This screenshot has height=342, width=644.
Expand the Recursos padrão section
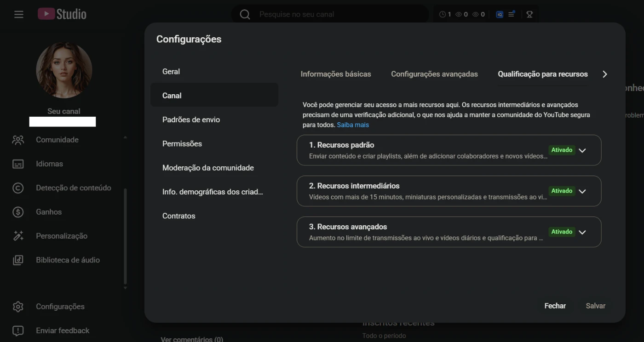click(x=582, y=150)
